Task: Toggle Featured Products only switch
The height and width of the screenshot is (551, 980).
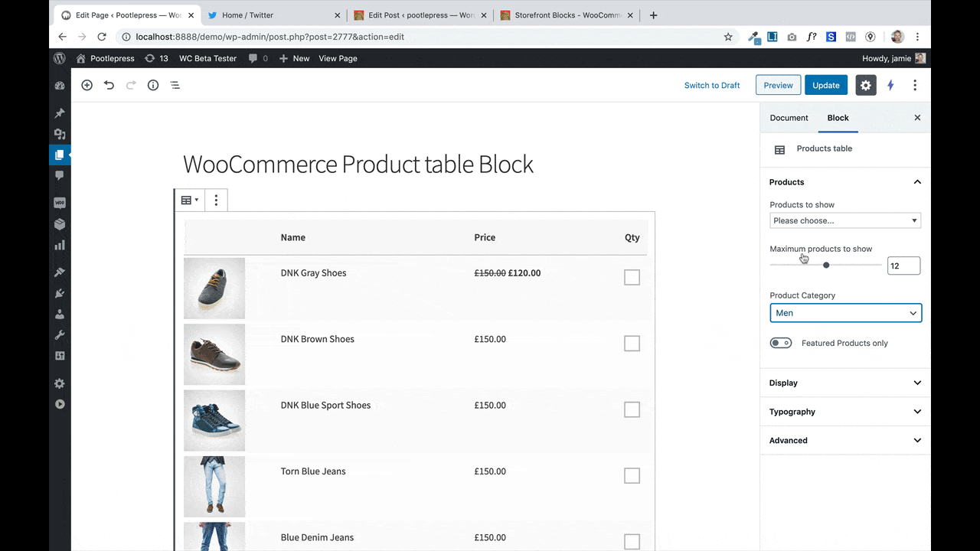Action: (781, 343)
